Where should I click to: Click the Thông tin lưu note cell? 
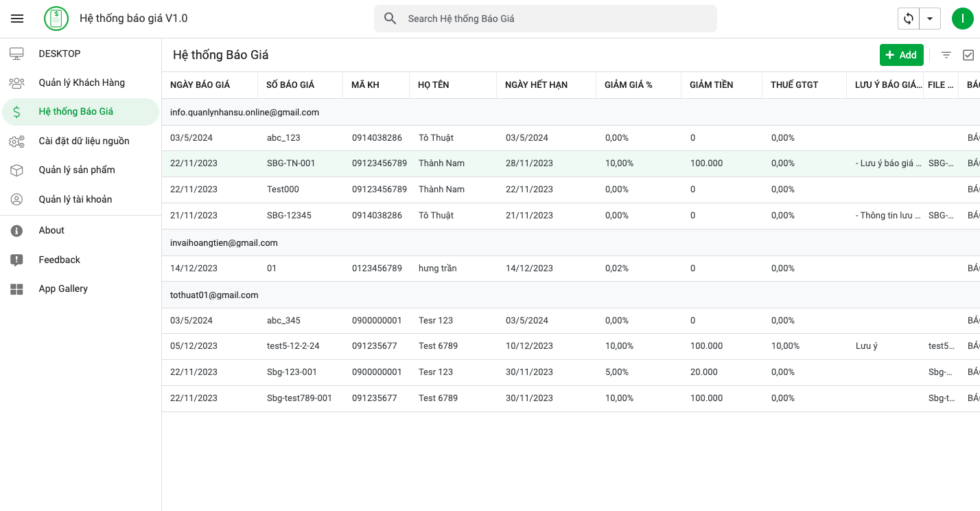[889, 216]
